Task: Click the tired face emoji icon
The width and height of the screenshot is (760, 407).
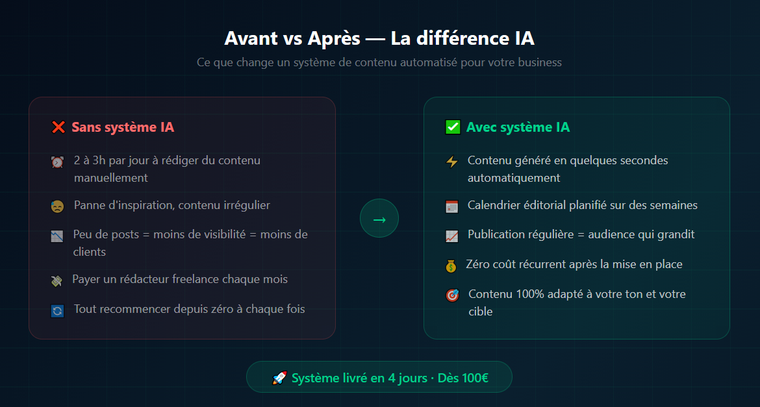Action: pyautogui.click(x=57, y=206)
